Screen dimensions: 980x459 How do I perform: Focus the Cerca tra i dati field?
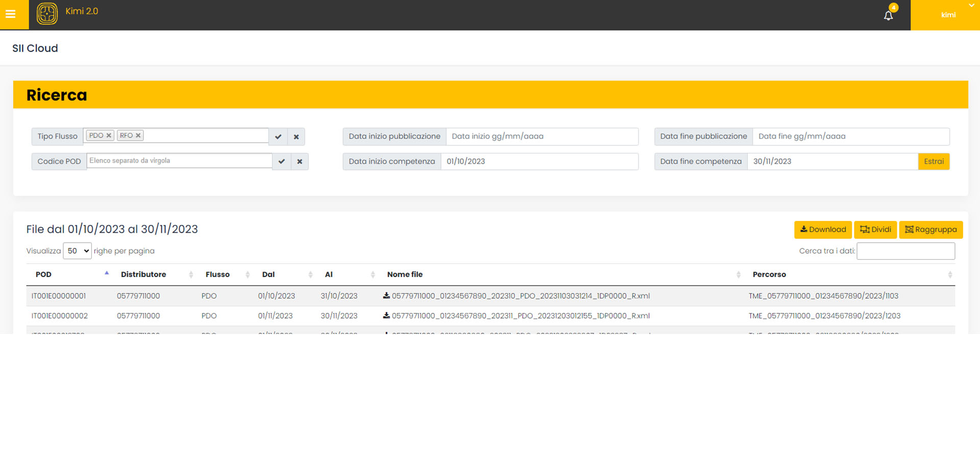pyautogui.click(x=905, y=251)
